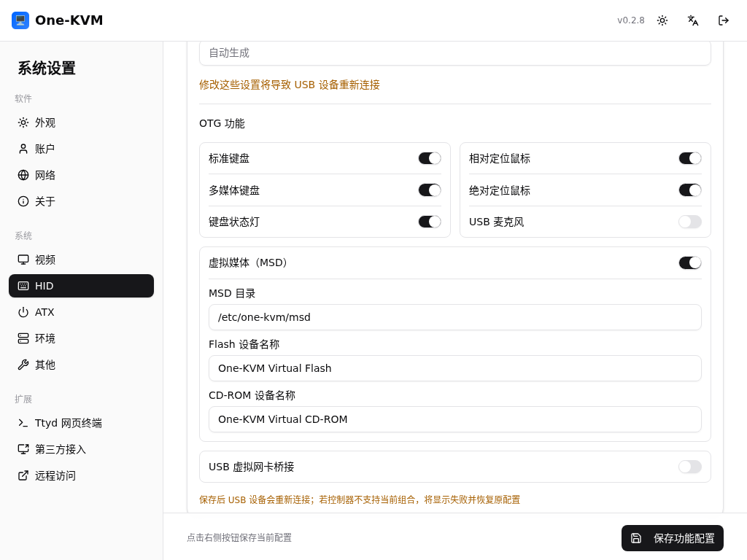The height and width of the screenshot is (560, 747).
Task: Select the HID sidebar item
Action: [x=82, y=286]
